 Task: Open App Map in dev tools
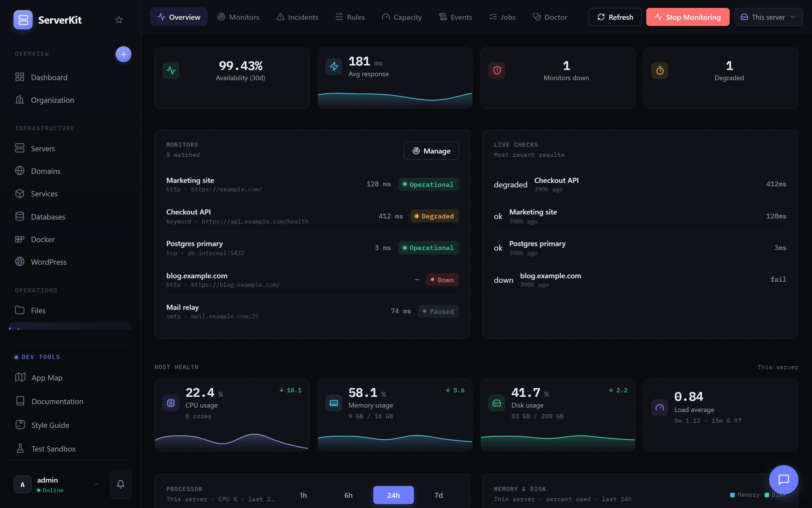pyautogui.click(x=70, y=378)
